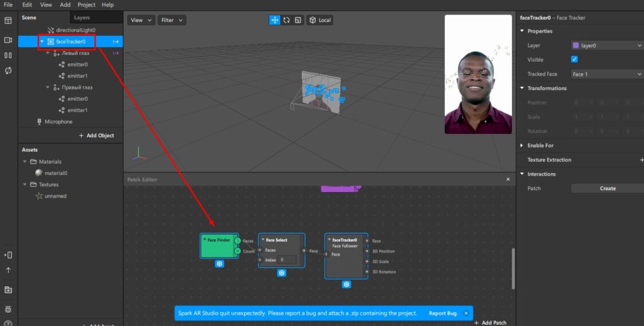Toggle the Visible checkbox for faceTracker0
Viewport: 644px width, 326px height.
coord(574,60)
